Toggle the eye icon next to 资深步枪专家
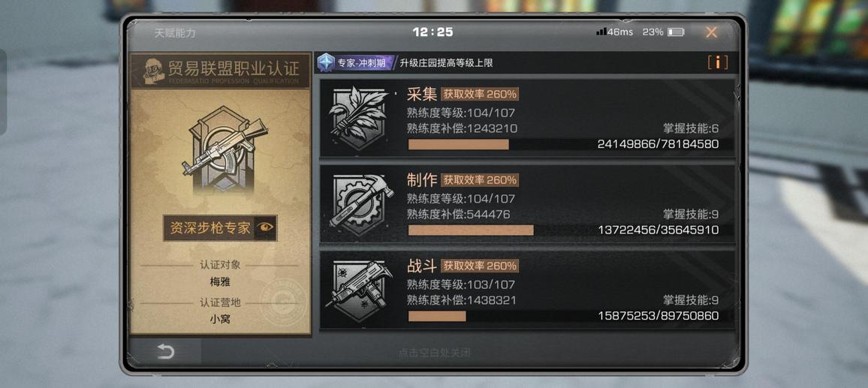868x388 pixels. (x=265, y=227)
